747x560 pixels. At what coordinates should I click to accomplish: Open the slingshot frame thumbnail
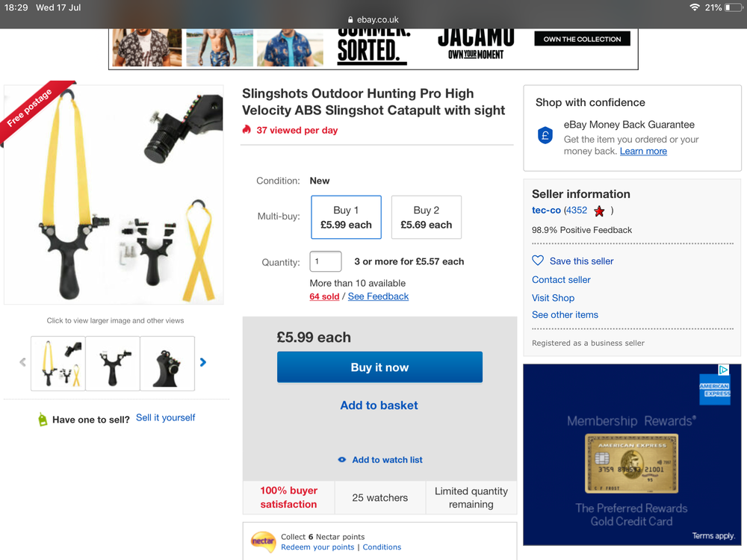tap(113, 364)
